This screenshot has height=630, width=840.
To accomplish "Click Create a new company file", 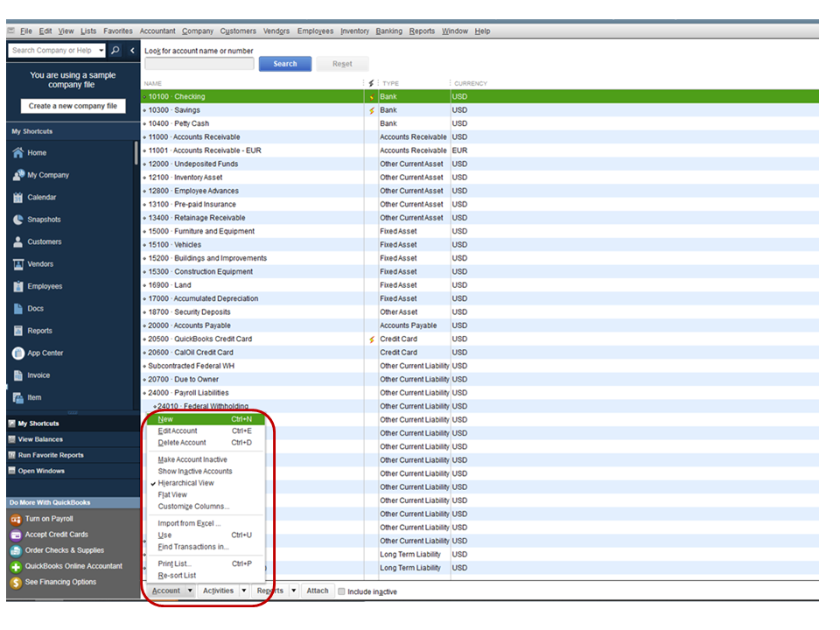I will pyautogui.click(x=73, y=106).
